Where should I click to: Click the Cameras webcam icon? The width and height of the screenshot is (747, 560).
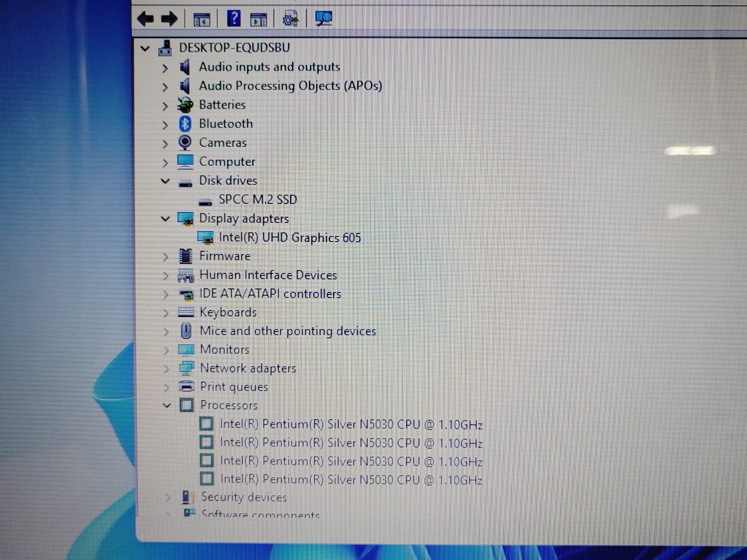point(185,143)
